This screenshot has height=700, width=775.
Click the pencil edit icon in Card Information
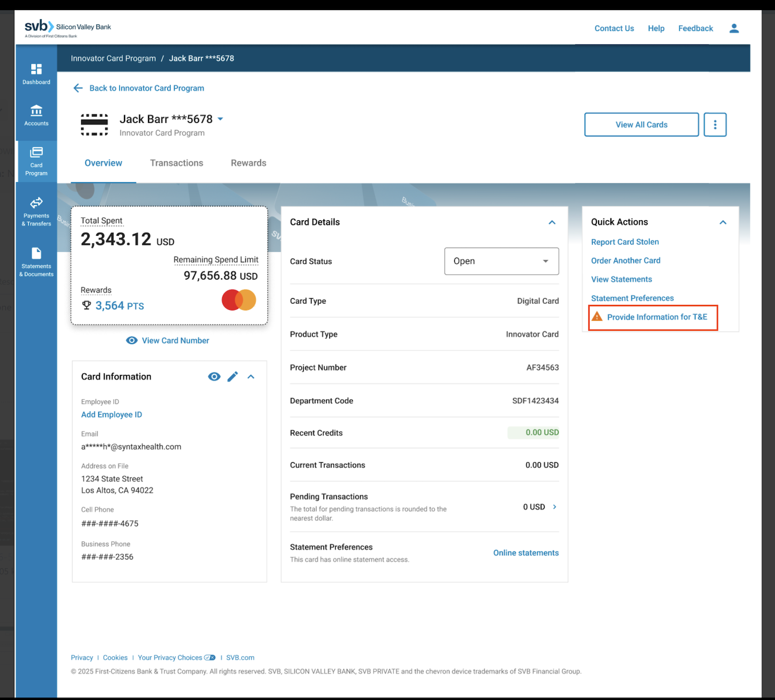pyautogui.click(x=232, y=377)
